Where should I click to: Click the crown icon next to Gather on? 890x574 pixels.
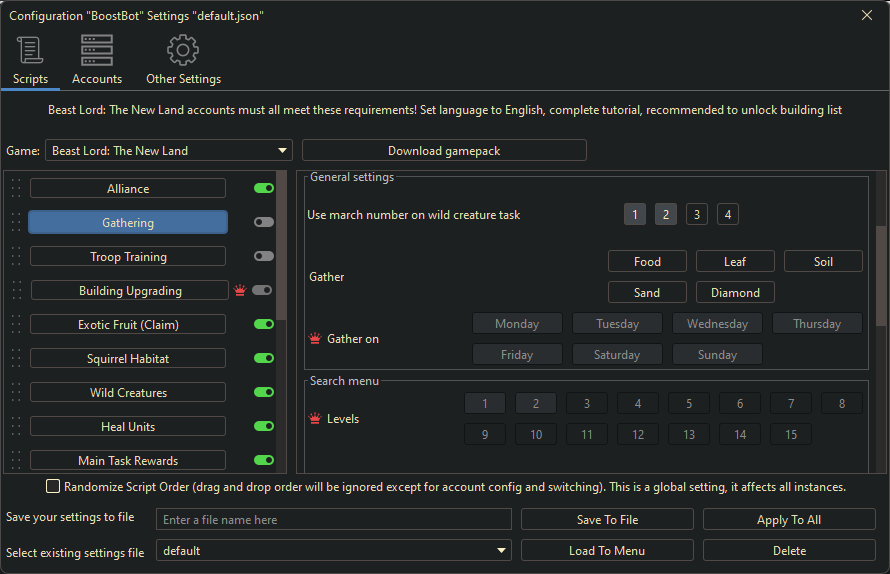coord(315,338)
